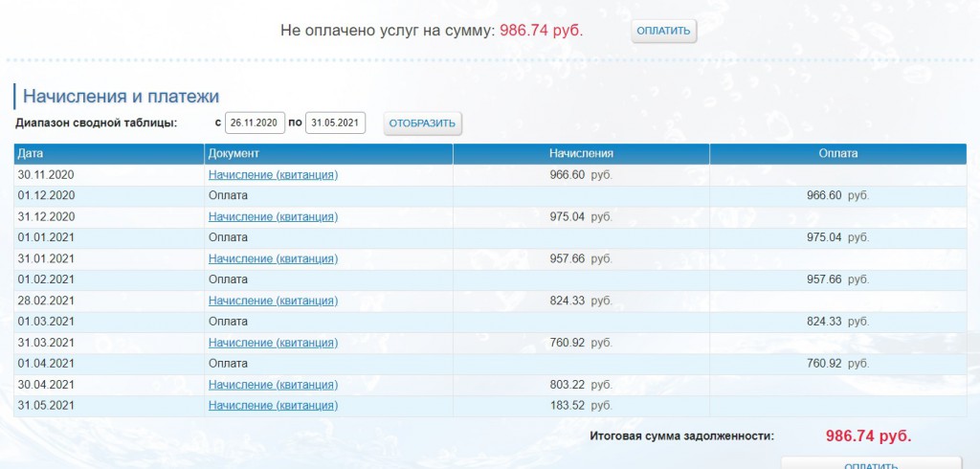The width and height of the screenshot is (980, 469).
Task: Click the Документ column header
Action: (234, 153)
